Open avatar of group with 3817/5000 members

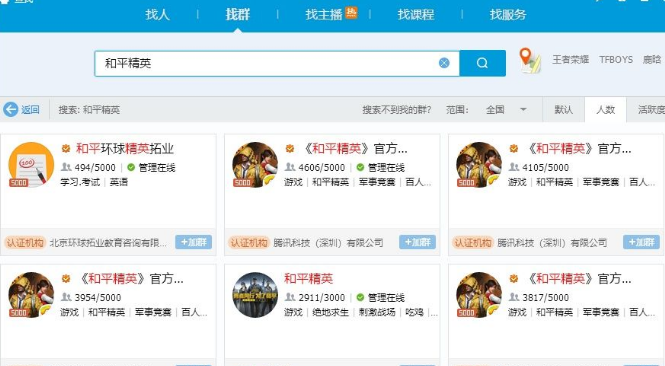click(479, 295)
